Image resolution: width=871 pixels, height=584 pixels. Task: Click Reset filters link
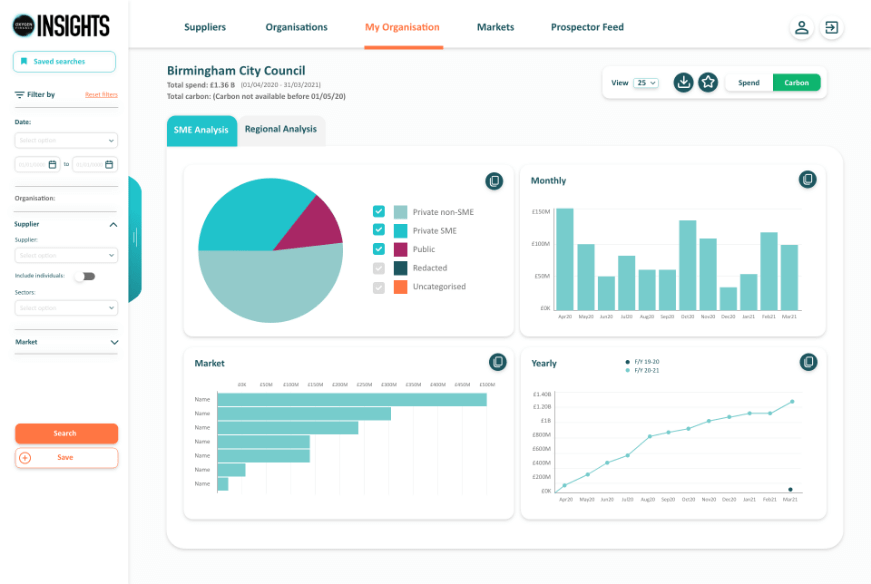point(101,94)
